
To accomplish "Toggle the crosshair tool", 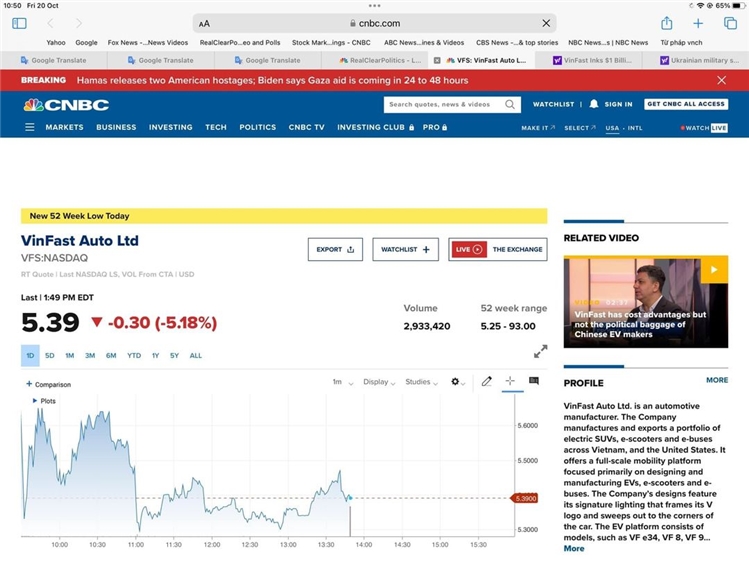I will 510,381.
